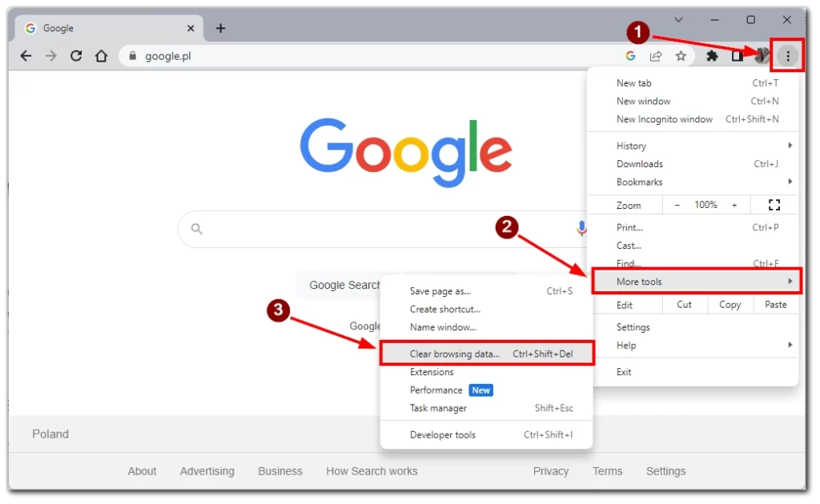This screenshot has width=820, height=504.
Task: Go back using the back arrow
Action: [x=26, y=56]
